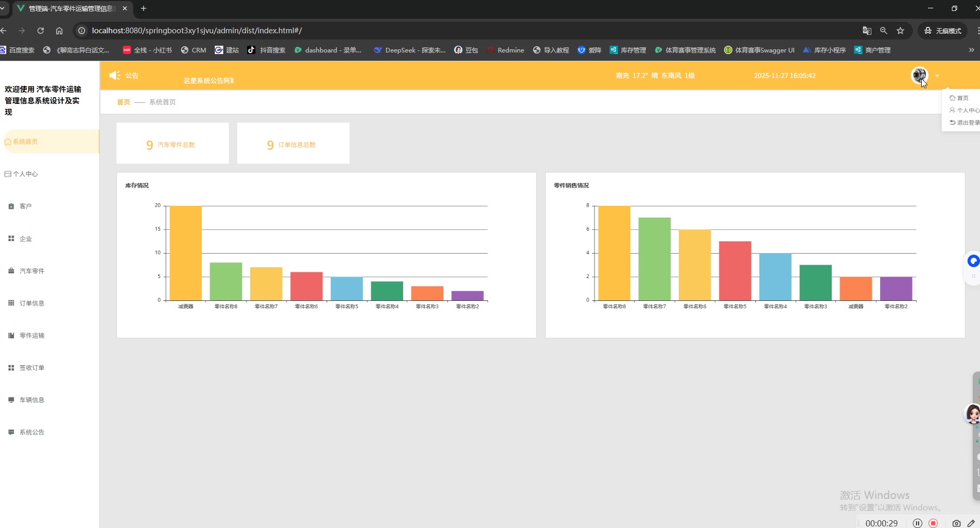The image size is (980, 528).
Task: Click the browser translate page icon
Action: pos(867,31)
